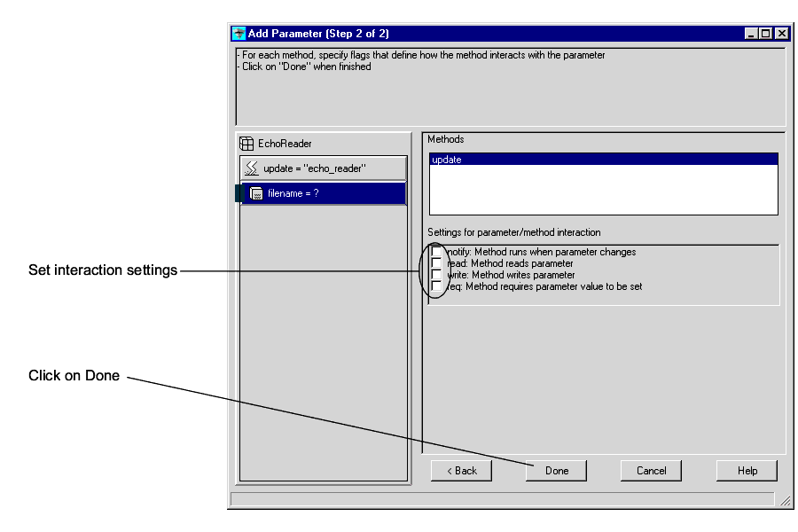798x532 pixels.
Task: Click the EchoReader module grid icon
Action: tap(246, 144)
